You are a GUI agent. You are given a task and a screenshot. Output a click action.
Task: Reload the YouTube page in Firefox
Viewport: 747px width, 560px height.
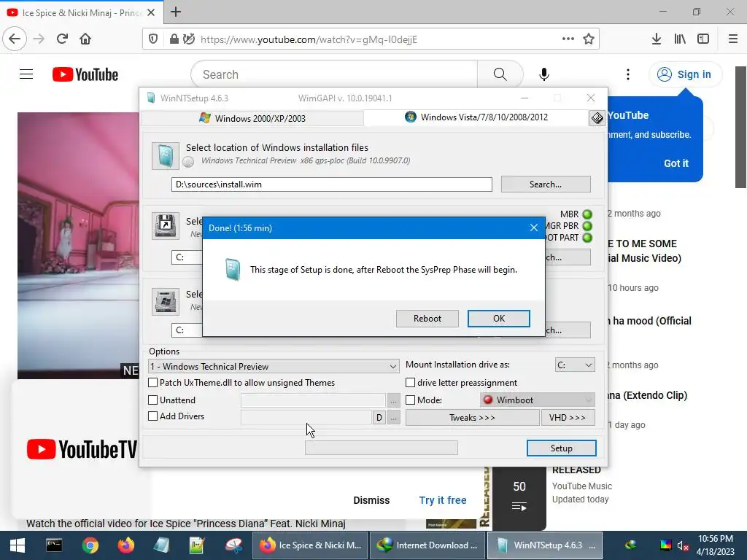[62, 39]
